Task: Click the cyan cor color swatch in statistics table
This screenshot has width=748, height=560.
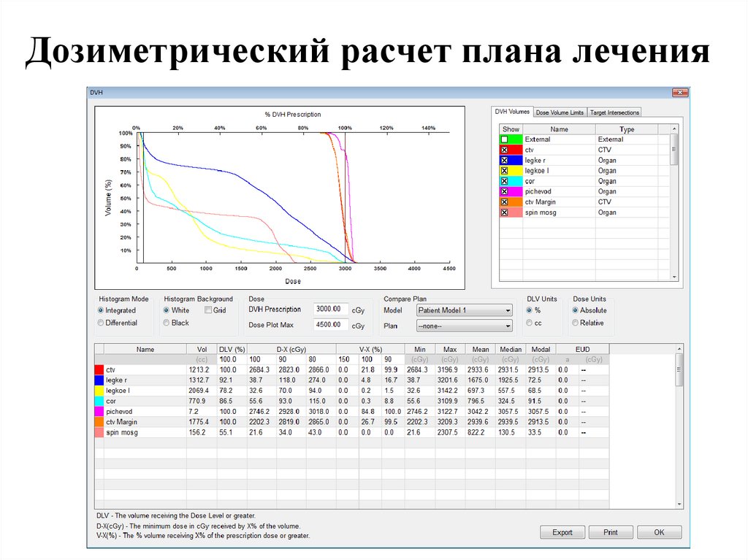Action: (99, 401)
